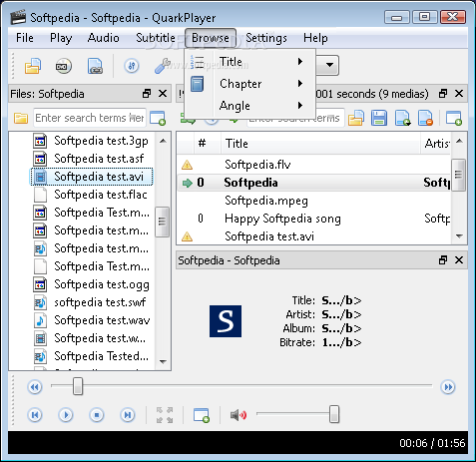
Task: Open the toolbar combo box dropdown arrow
Action: [329, 65]
